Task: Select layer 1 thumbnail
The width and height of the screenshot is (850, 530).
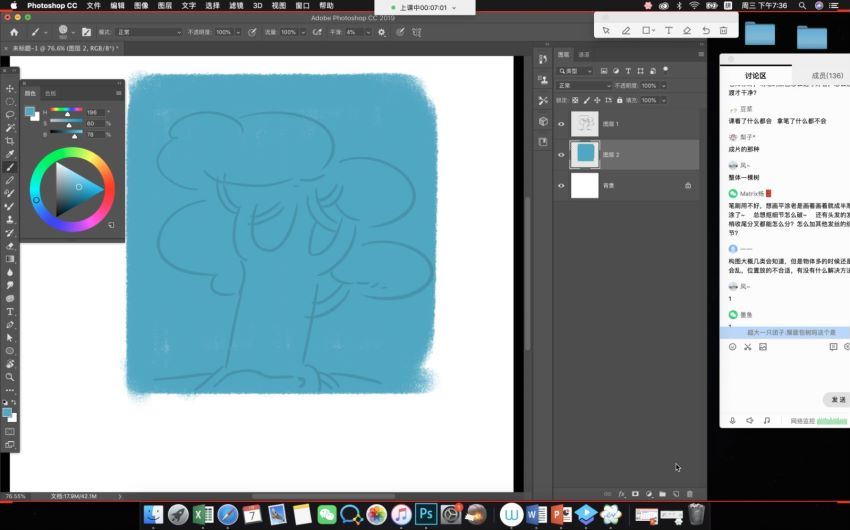Action: [x=585, y=124]
